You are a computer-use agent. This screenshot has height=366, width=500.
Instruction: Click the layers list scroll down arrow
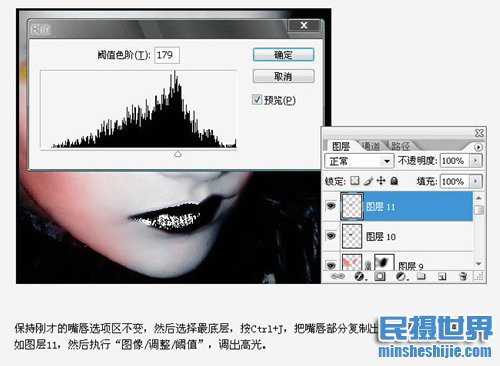(x=479, y=264)
